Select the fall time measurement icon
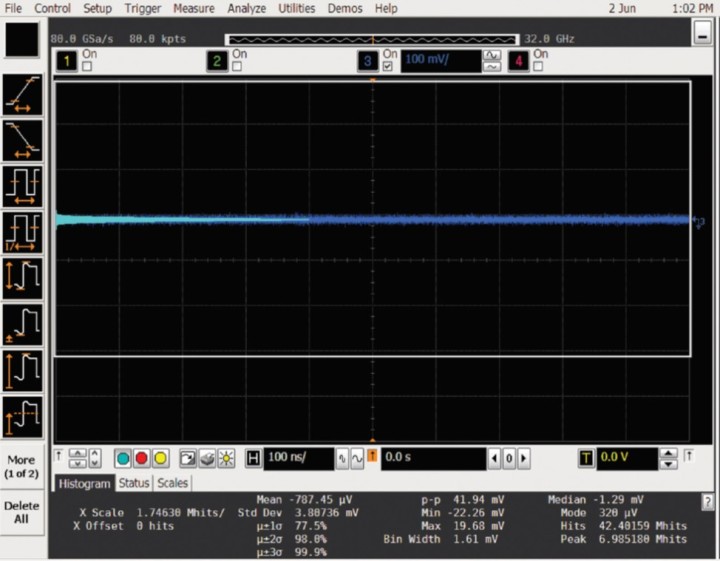The image size is (720, 561). click(x=22, y=140)
